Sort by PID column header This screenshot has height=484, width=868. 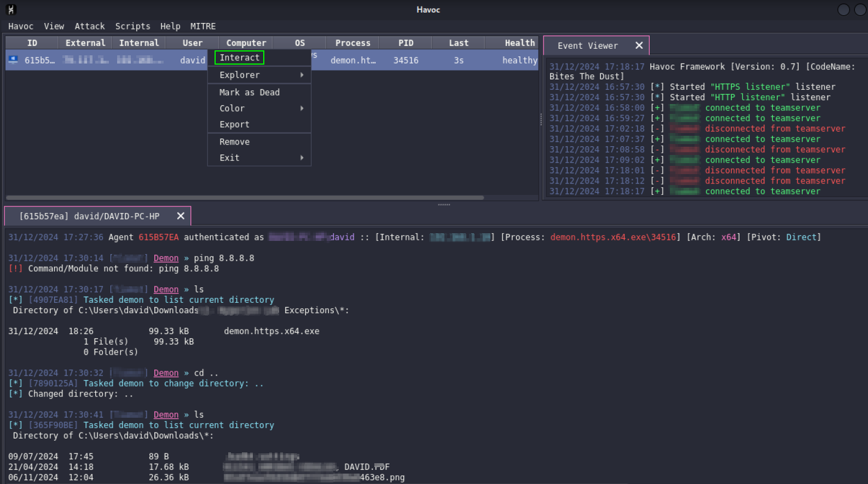click(x=406, y=43)
